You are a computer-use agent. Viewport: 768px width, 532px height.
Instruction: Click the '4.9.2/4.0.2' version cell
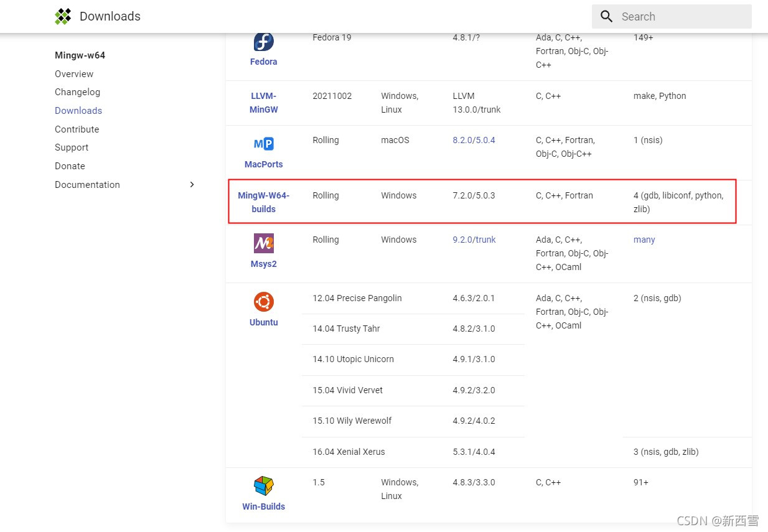point(474,421)
